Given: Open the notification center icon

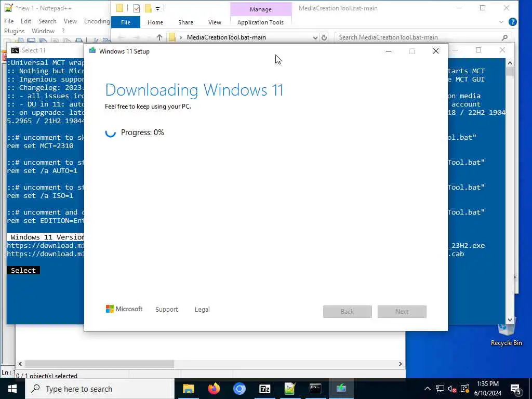Looking at the screenshot, I should pyautogui.click(x=516, y=389).
